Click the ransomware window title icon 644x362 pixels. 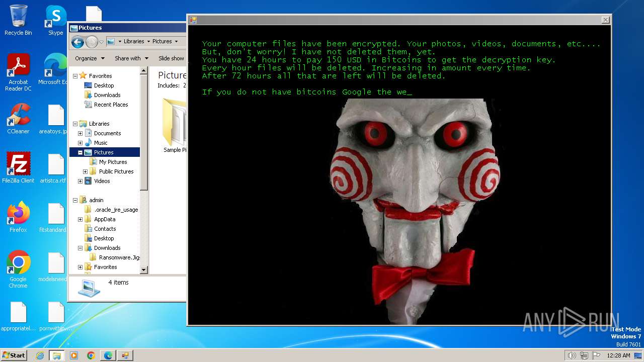click(x=193, y=20)
